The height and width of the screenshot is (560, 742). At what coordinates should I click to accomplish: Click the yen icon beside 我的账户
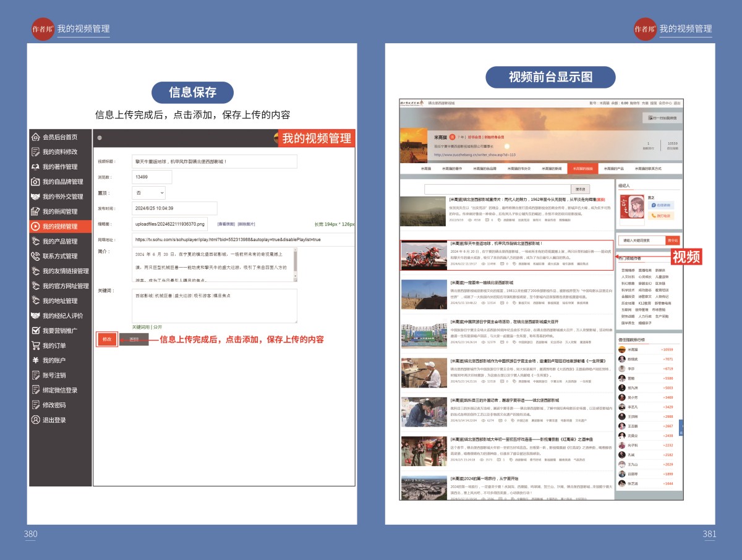point(36,360)
